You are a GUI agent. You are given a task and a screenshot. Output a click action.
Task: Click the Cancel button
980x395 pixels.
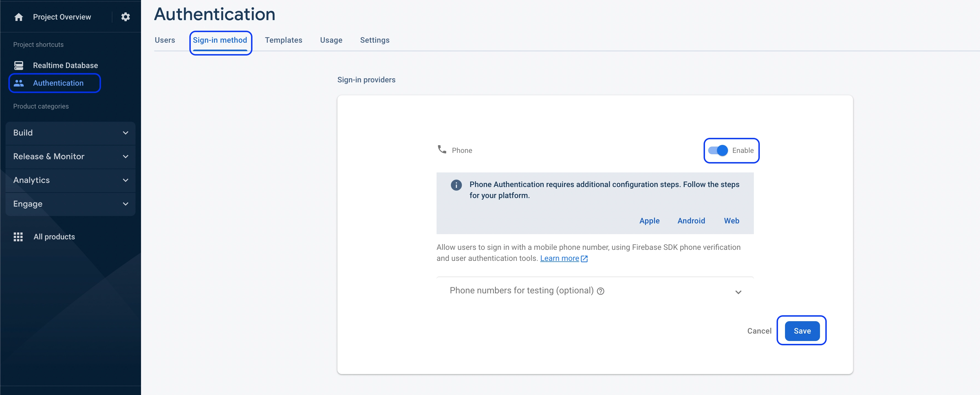[759, 331]
